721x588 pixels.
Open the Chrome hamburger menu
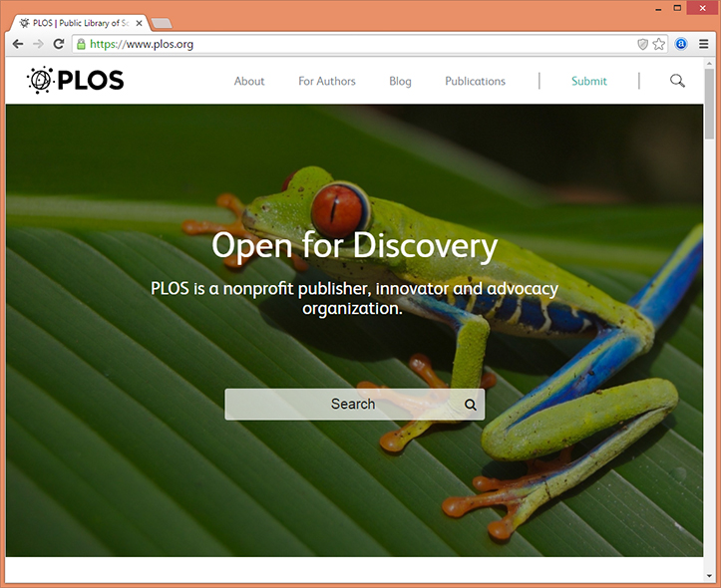click(703, 44)
